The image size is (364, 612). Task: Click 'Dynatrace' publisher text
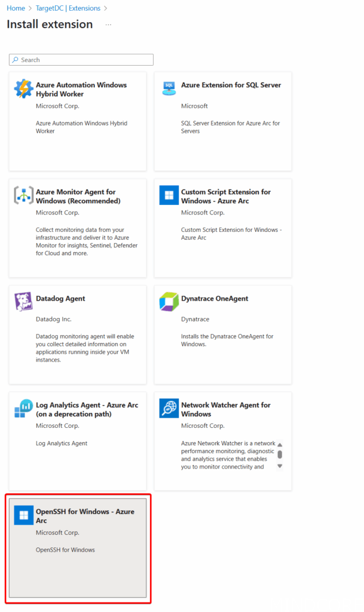pyautogui.click(x=195, y=319)
